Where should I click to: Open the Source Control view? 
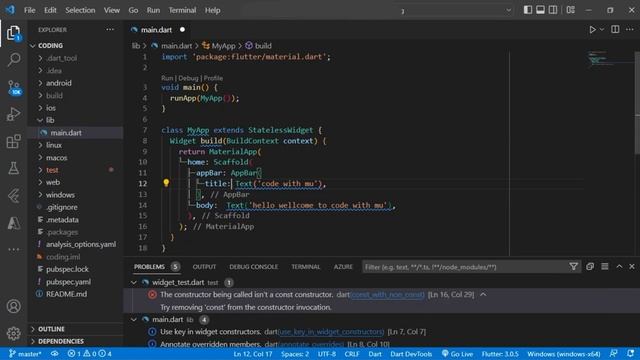point(13,87)
